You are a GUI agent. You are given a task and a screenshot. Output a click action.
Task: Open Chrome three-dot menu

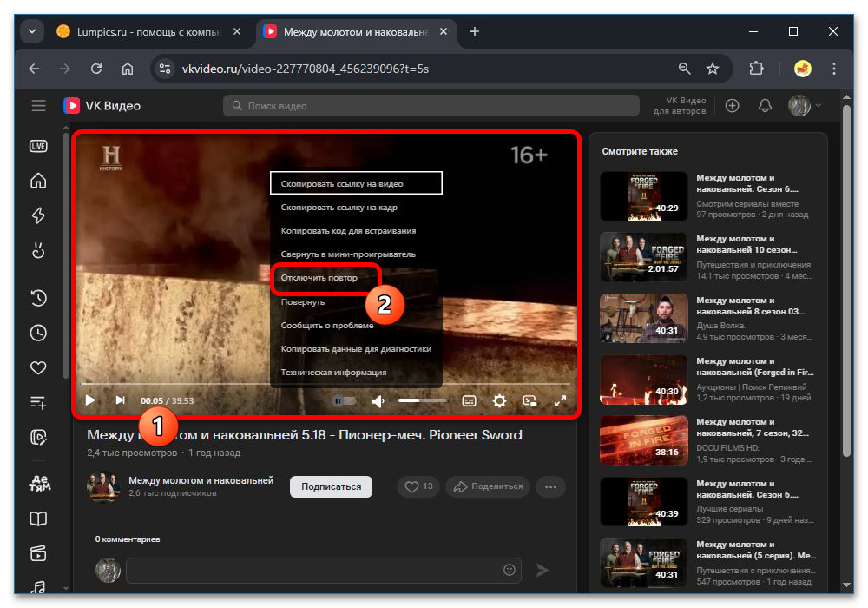(833, 69)
